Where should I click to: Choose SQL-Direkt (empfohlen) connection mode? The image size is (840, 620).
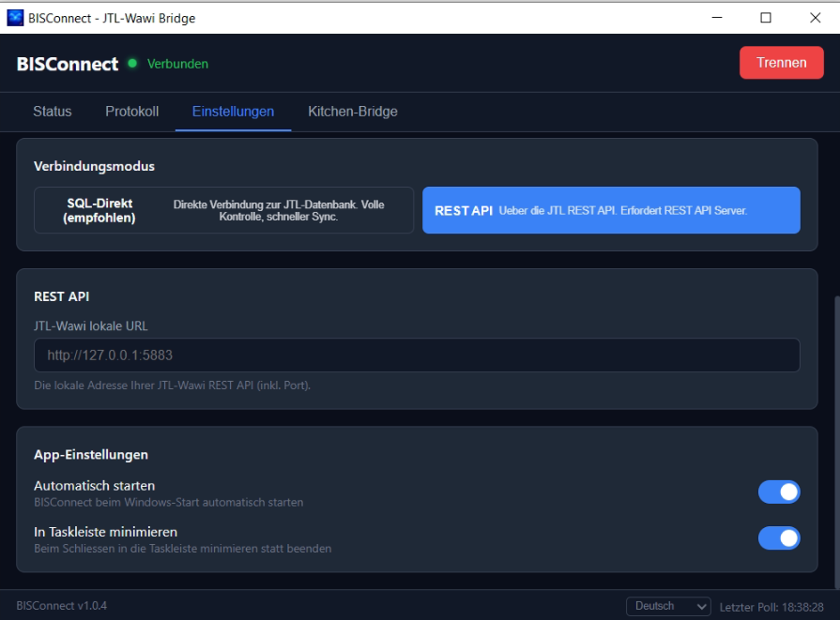pyautogui.click(x=223, y=210)
